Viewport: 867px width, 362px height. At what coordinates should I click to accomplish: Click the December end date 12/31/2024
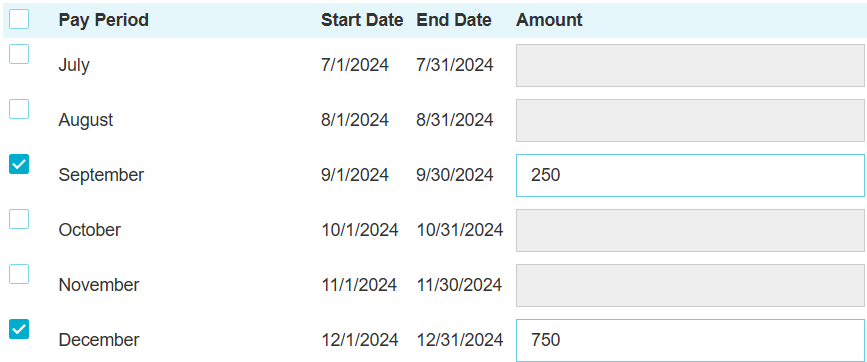(460, 340)
